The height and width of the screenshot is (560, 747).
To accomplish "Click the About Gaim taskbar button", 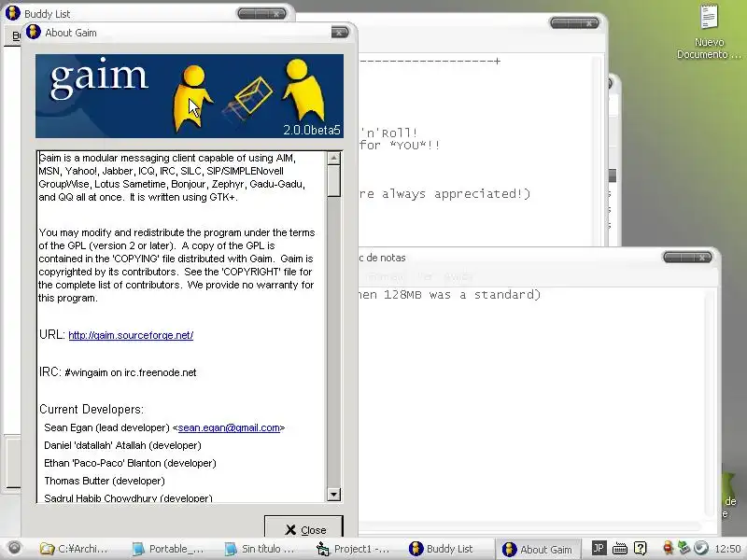I will click(x=538, y=549).
